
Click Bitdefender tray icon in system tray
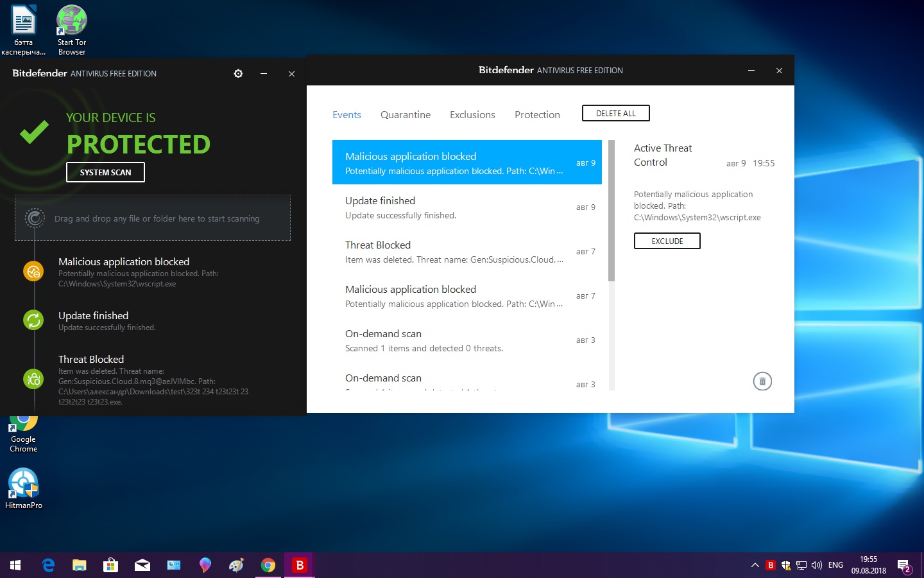click(771, 565)
